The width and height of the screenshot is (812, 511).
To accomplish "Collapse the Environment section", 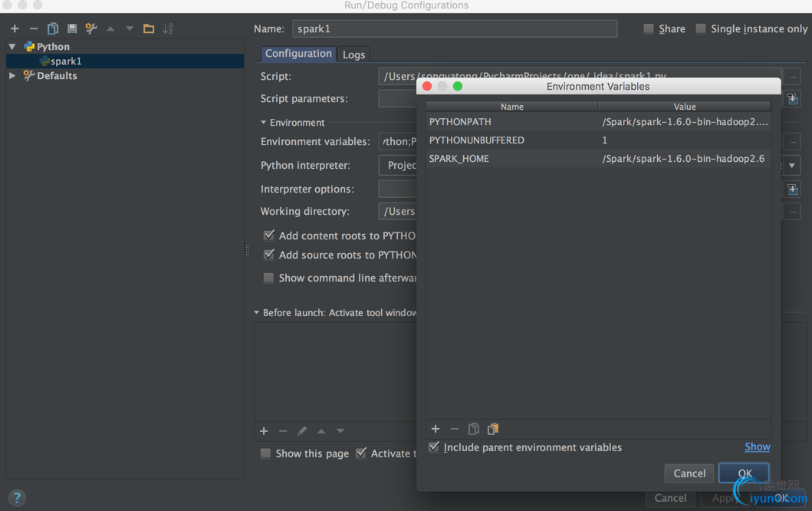I will point(263,122).
